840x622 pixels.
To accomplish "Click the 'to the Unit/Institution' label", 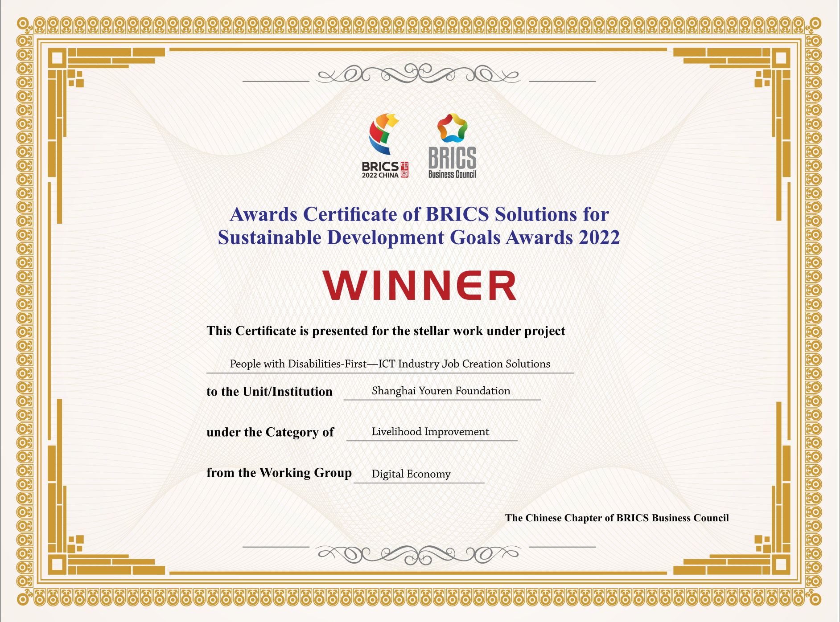I will 269,392.
